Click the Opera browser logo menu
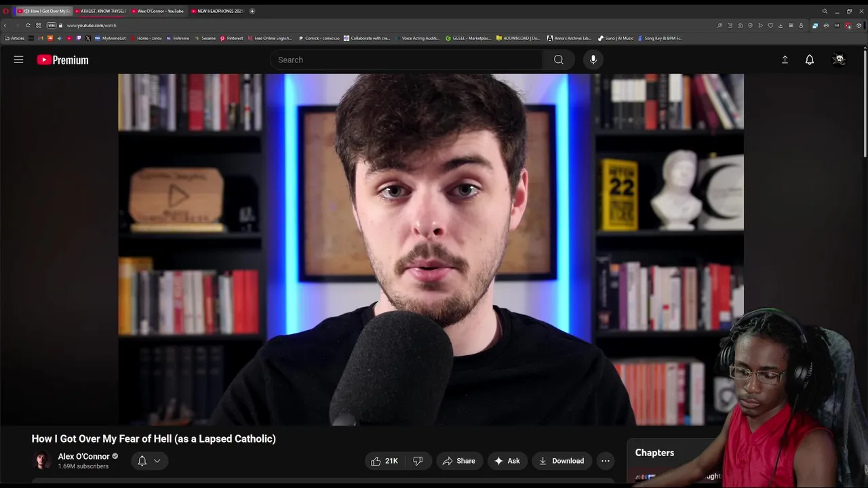The image size is (868, 488). tap(5, 11)
